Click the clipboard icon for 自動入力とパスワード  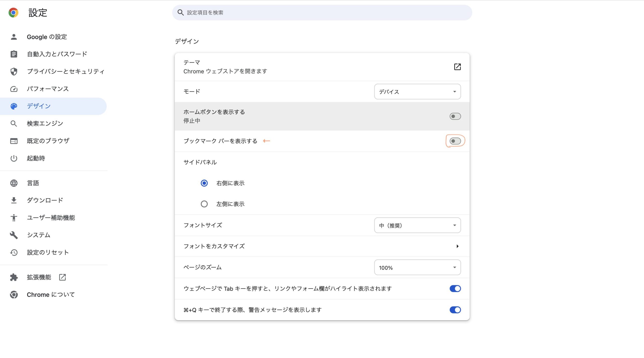pos(14,54)
